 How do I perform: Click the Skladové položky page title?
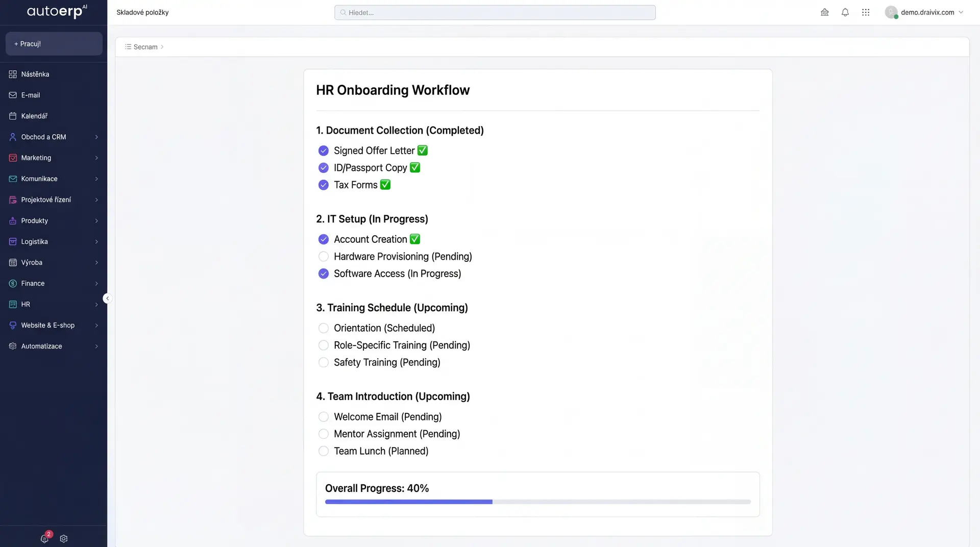click(142, 12)
